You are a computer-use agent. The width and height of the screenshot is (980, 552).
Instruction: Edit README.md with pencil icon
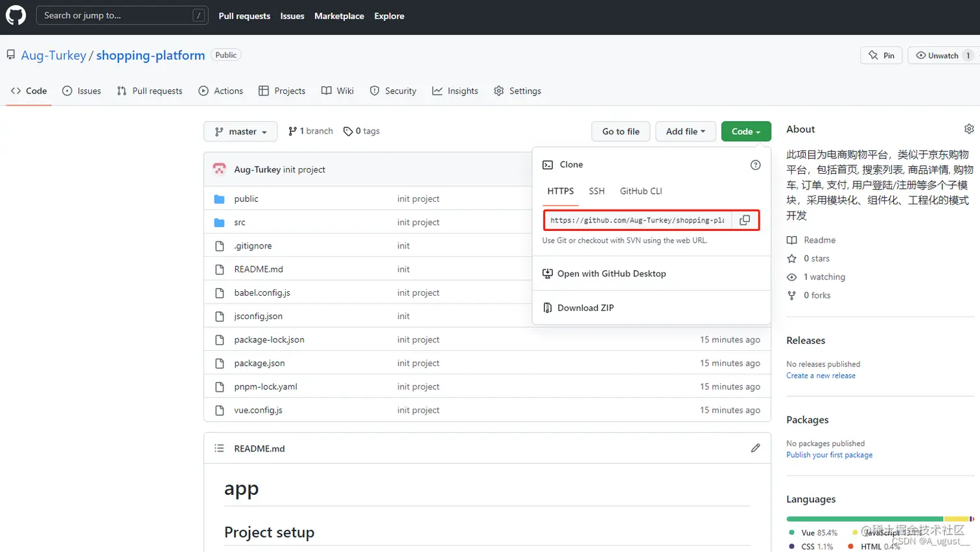pos(755,448)
